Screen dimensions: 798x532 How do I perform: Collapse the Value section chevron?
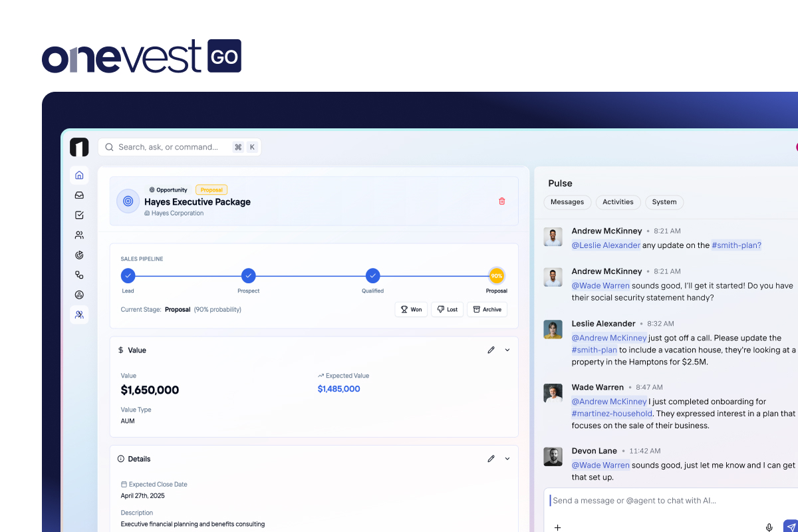click(507, 350)
